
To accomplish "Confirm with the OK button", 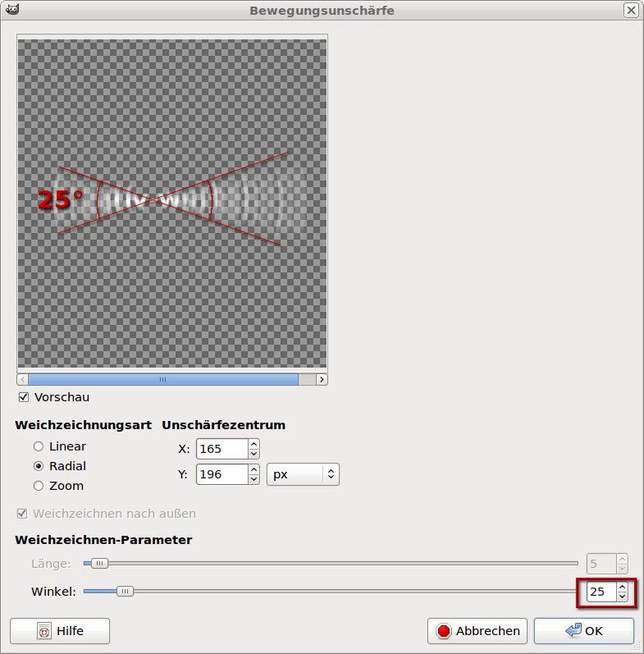I will click(x=583, y=631).
